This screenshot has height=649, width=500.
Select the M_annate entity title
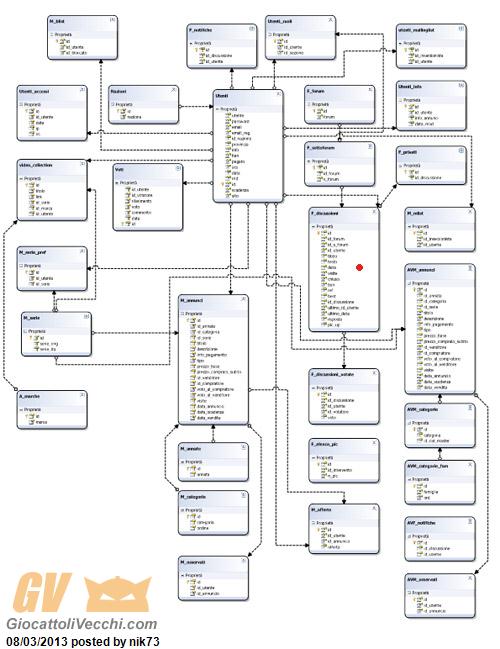click(x=190, y=448)
